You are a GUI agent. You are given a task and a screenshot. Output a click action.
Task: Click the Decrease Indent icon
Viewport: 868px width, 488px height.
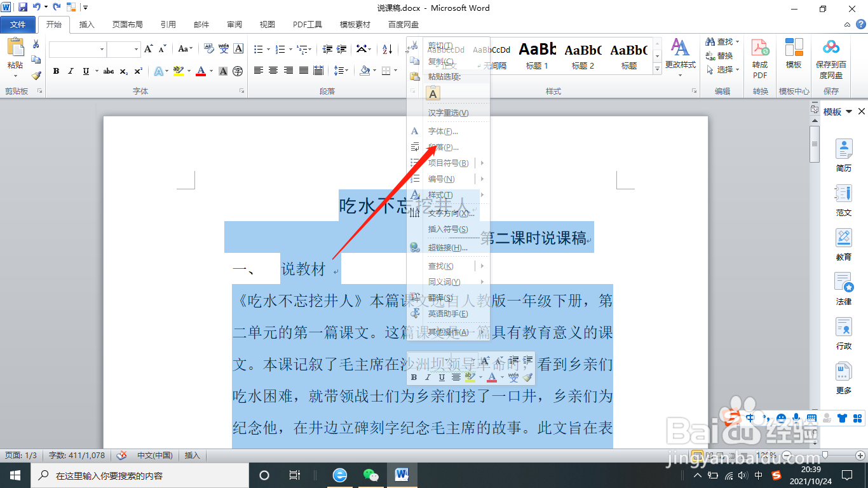coord(327,49)
